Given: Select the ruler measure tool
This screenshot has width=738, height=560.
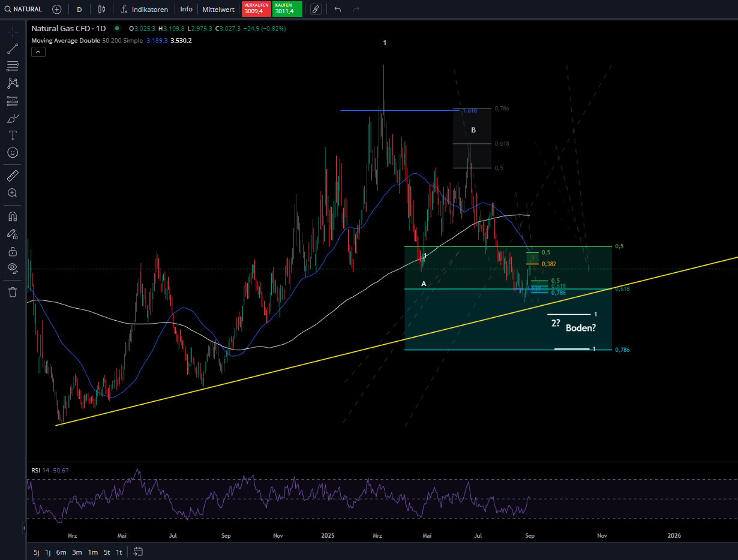Looking at the screenshot, I should point(13,176).
